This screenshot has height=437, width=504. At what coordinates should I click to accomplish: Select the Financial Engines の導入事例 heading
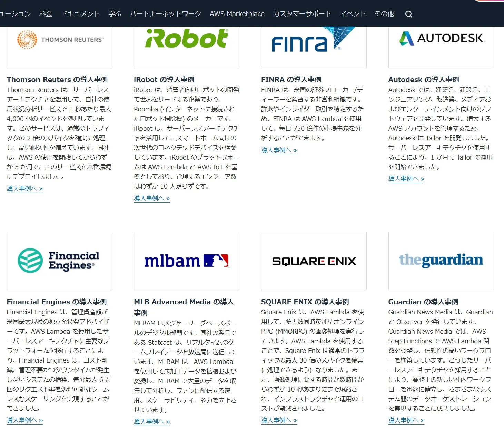[57, 302]
